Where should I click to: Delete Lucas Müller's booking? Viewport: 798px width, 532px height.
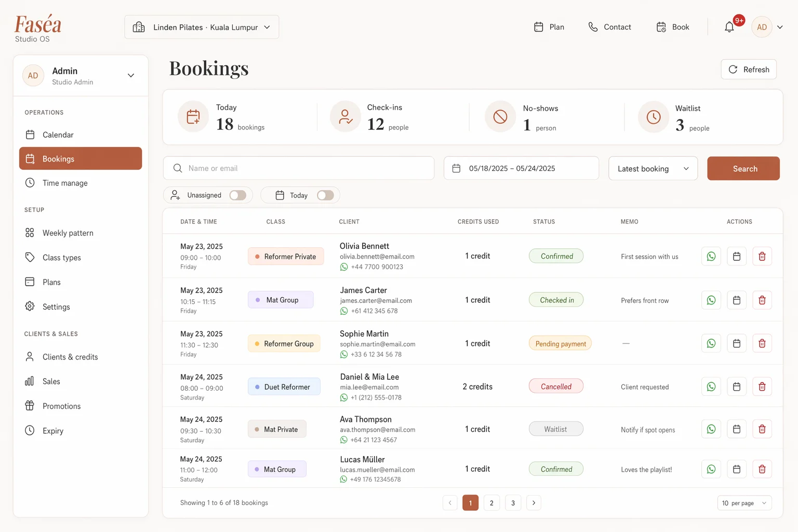pos(762,469)
